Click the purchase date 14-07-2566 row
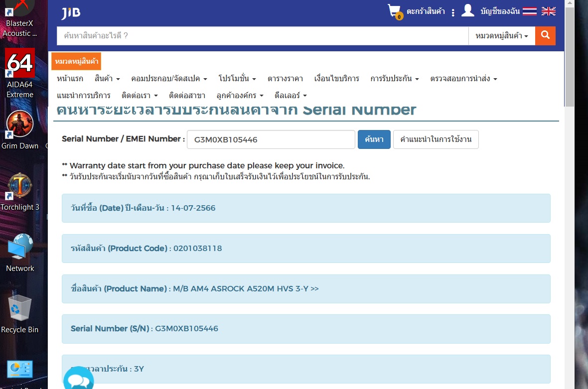This screenshot has width=588, height=389. (x=306, y=208)
